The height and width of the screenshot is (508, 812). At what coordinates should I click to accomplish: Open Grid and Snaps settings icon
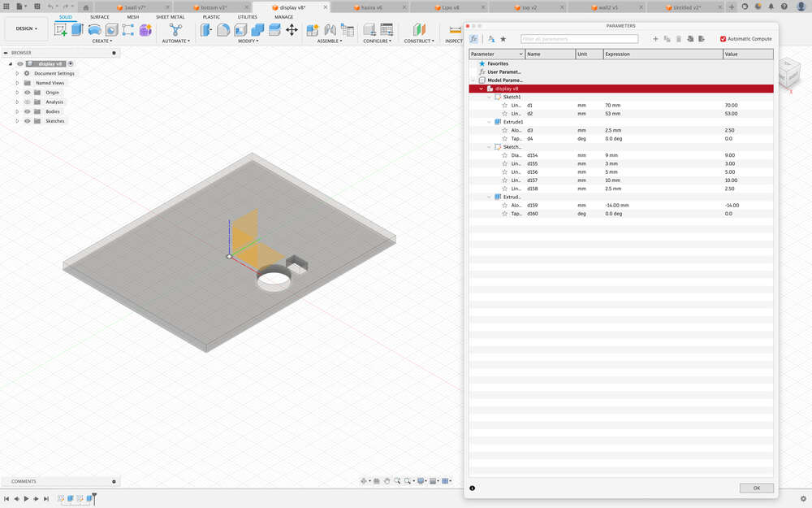point(445,481)
